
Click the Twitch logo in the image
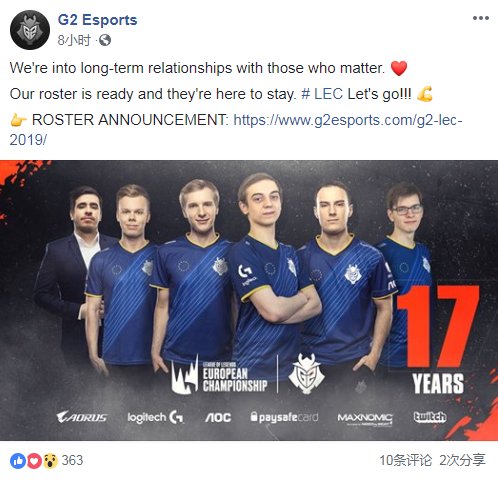[x=430, y=417]
